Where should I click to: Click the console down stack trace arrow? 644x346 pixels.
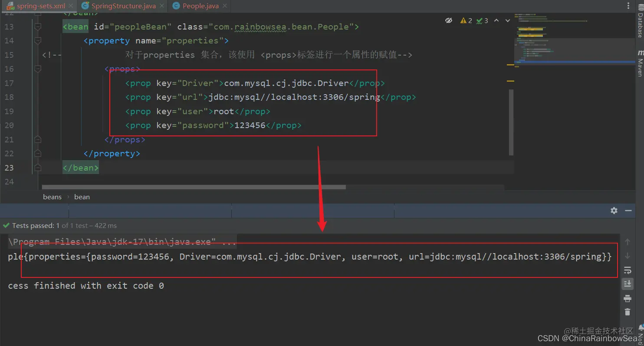tap(627, 256)
